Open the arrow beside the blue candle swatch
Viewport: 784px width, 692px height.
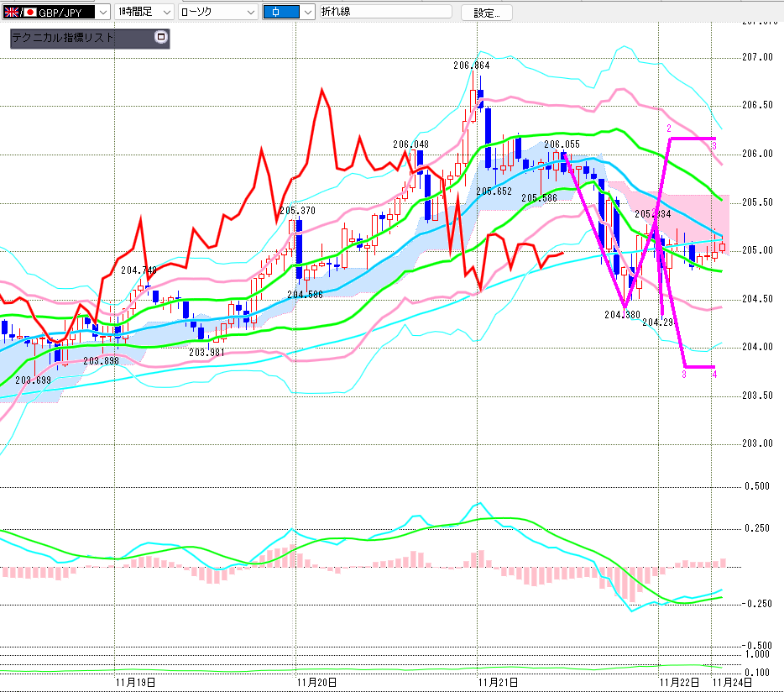click(x=307, y=13)
